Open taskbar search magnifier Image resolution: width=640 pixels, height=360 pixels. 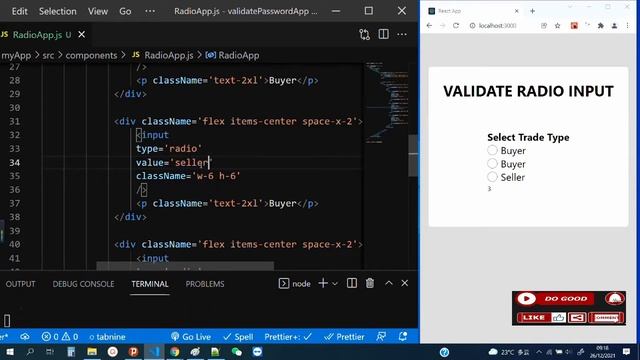pyautogui.click(x=30, y=351)
